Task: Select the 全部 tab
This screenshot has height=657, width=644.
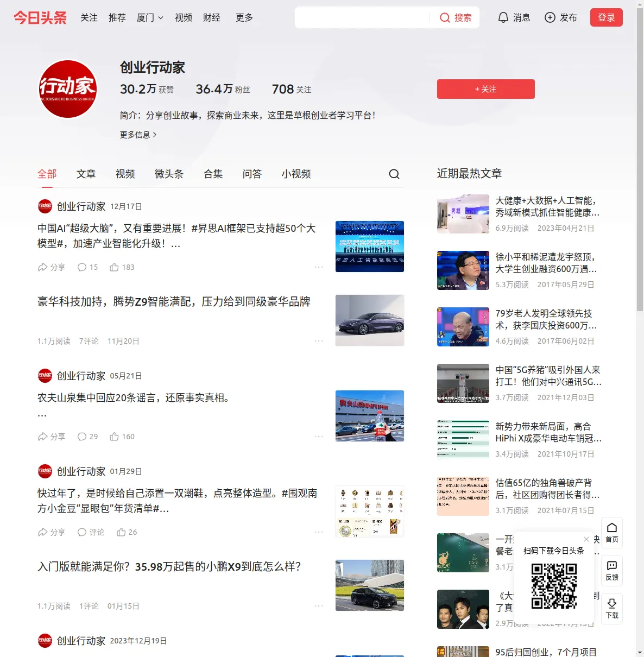Action: coord(47,174)
